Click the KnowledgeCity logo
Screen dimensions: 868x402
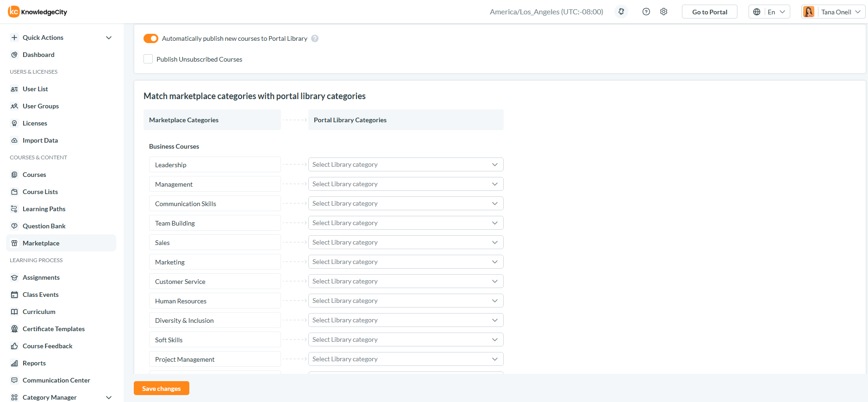(37, 12)
